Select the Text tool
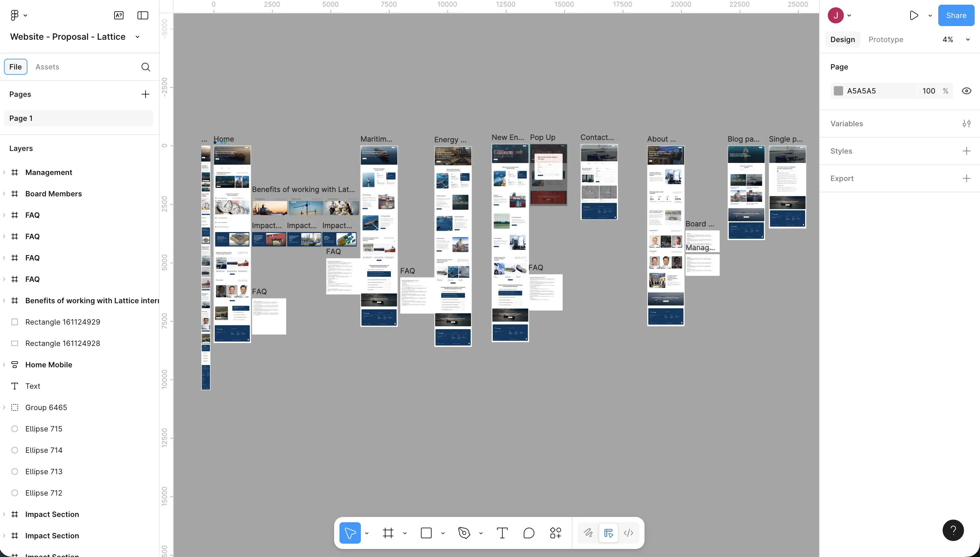The width and height of the screenshot is (980, 557). pos(502,533)
